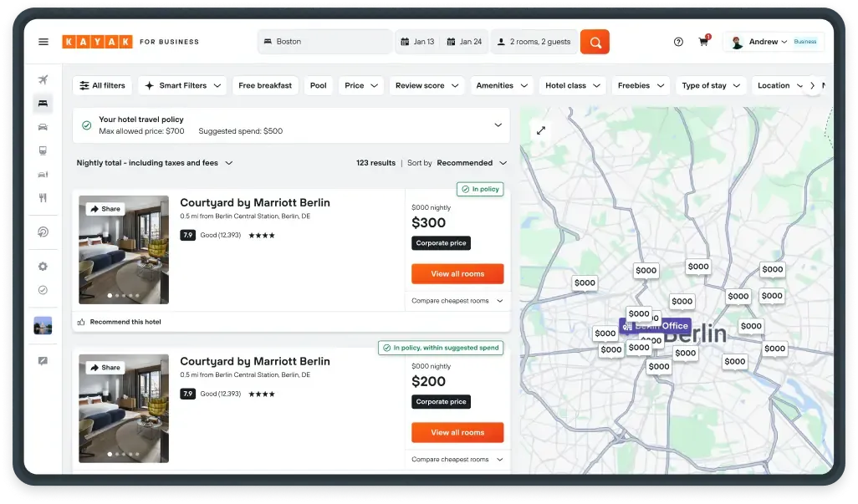The image size is (858, 504).
Task: Open the Freebies filter dropdown
Action: pos(641,85)
